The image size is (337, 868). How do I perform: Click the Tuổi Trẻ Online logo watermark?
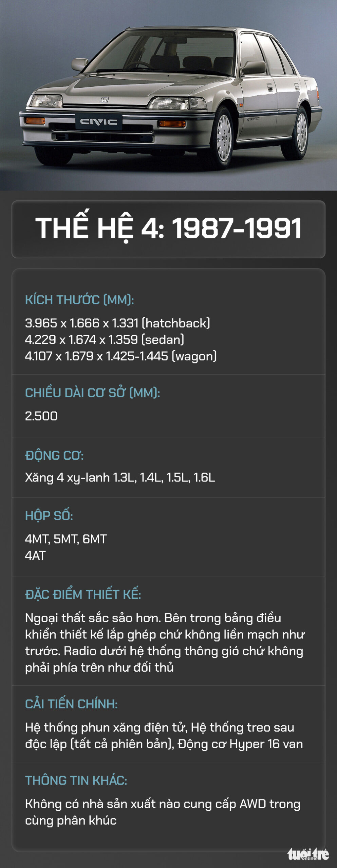pyautogui.click(x=308, y=853)
